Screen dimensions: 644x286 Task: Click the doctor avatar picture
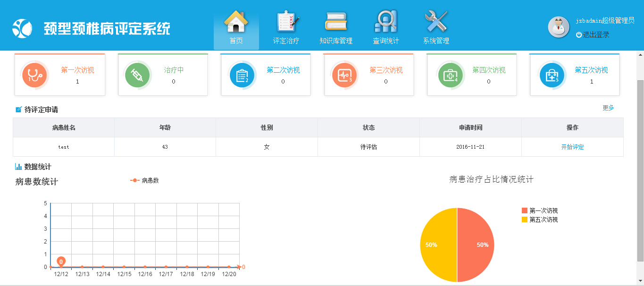(x=559, y=27)
